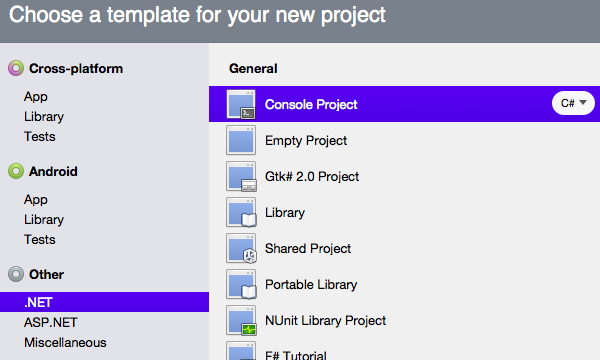Click the grey Other category icon
The width and height of the screenshot is (600, 360).
click(x=16, y=274)
